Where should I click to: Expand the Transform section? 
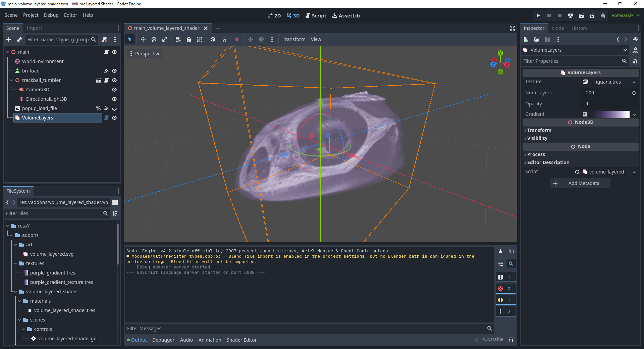point(580,130)
